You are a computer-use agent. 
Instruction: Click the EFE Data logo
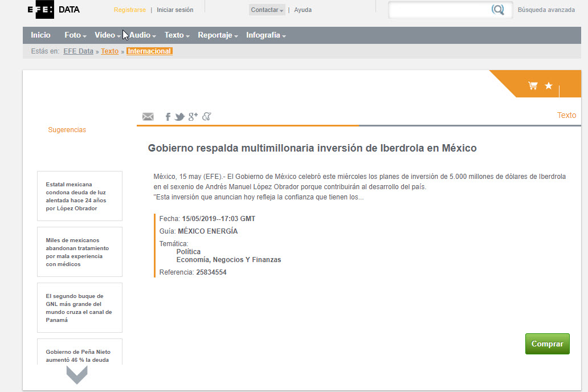click(54, 9)
